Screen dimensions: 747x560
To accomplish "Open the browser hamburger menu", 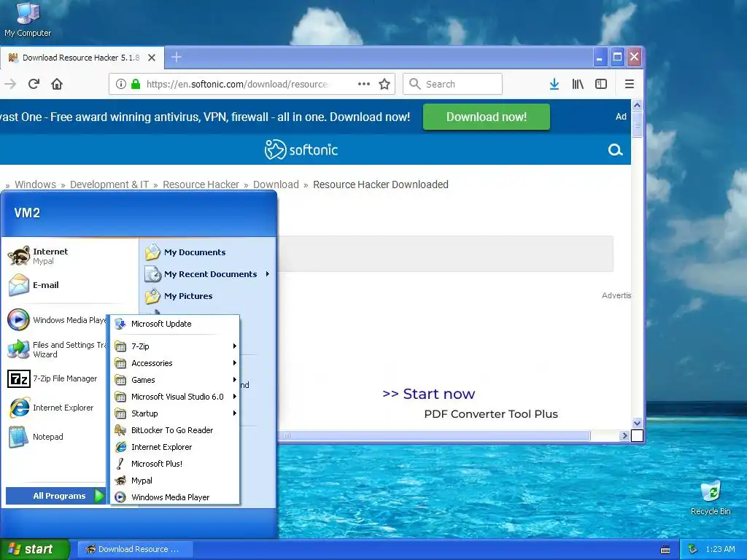I will pos(630,85).
